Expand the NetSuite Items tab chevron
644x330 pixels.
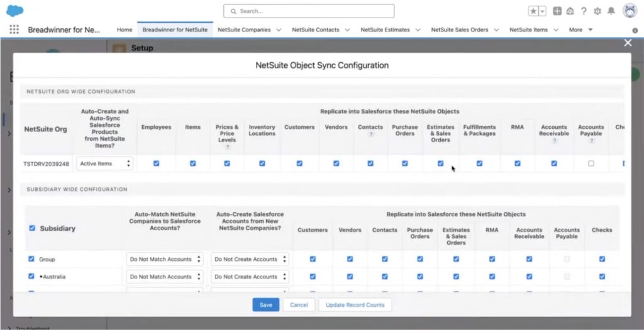(x=556, y=30)
